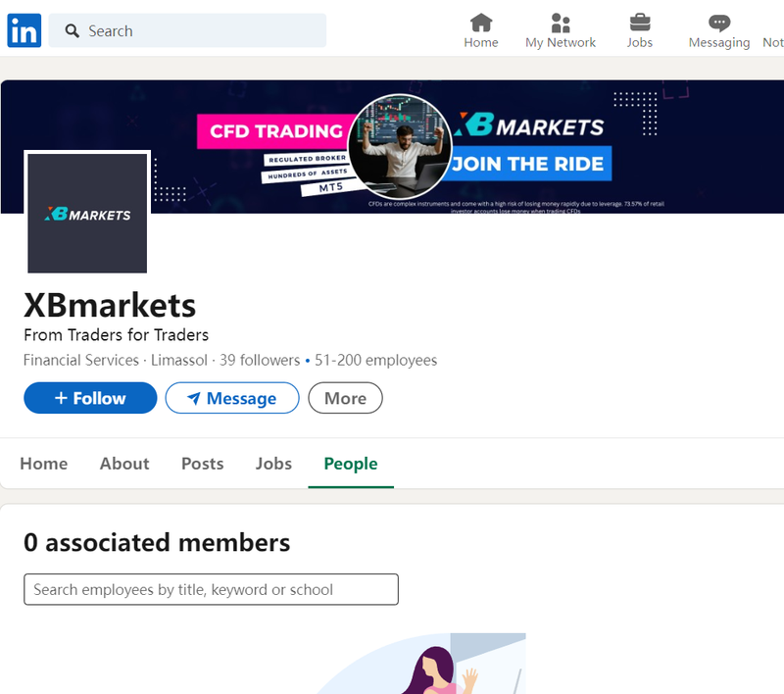Open Jobs briefcase in top navigation

pos(640,30)
